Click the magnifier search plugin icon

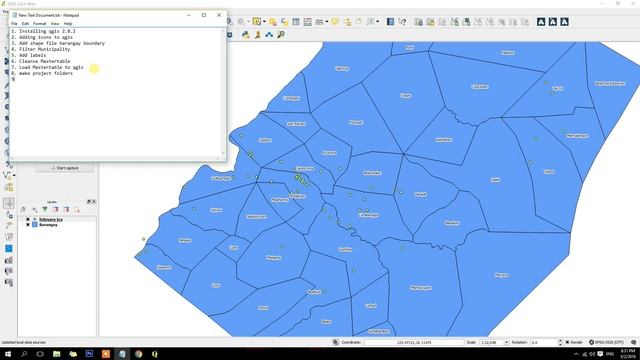(x=281, y=35)
